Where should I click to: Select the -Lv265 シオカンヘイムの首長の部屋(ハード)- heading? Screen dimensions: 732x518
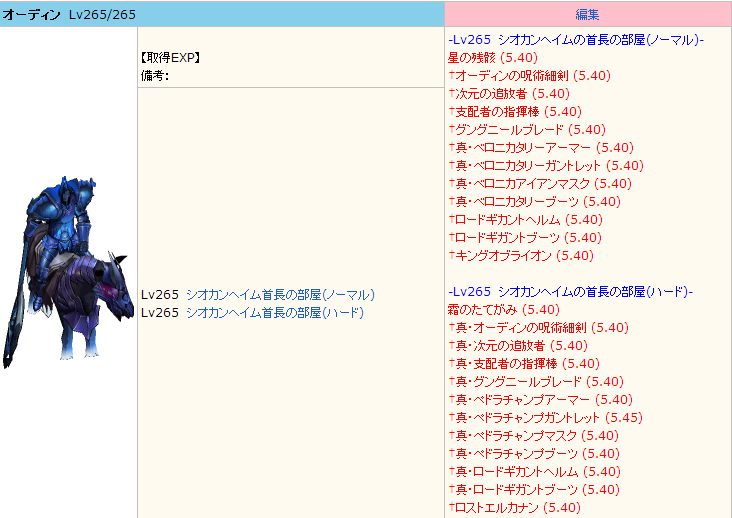point(570,292)
